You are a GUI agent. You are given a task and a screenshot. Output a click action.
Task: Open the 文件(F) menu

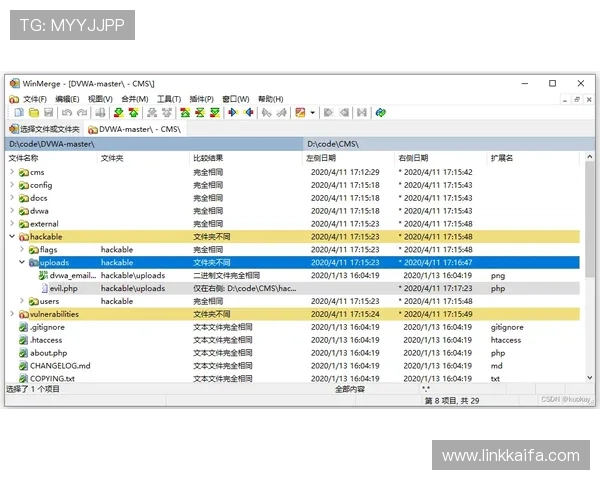tap(35, 99)
